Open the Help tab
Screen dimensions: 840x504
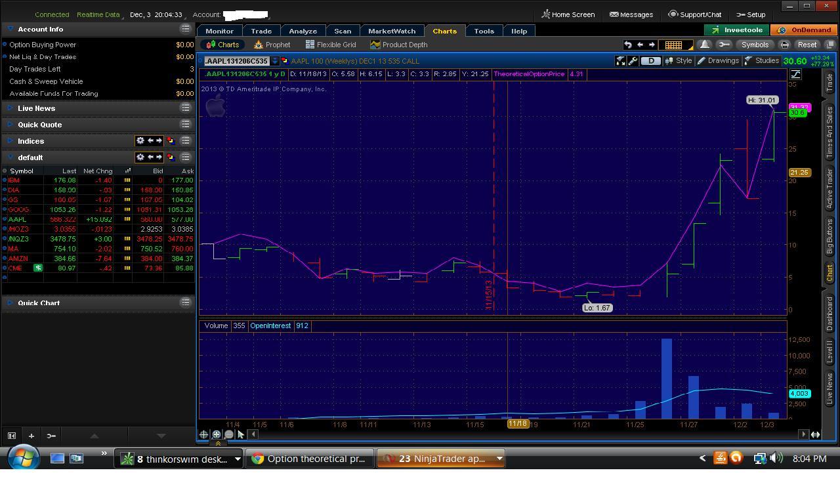pyautogui.click(x=519, y=31)
